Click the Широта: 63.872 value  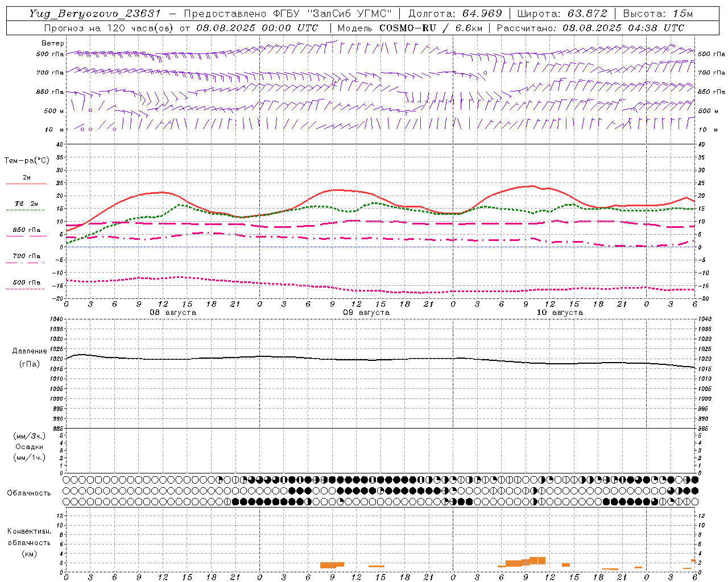point(562,14)
